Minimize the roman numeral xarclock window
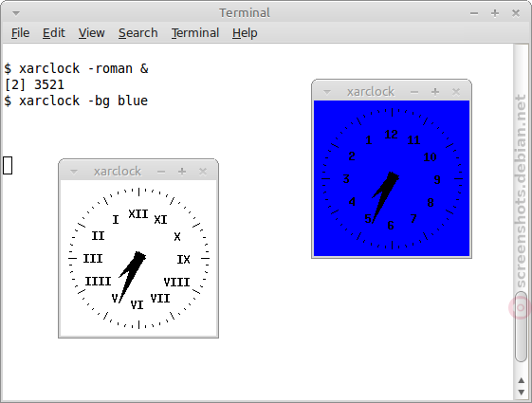Viewport: 532px width, 403px height. [x=161, y=172]
